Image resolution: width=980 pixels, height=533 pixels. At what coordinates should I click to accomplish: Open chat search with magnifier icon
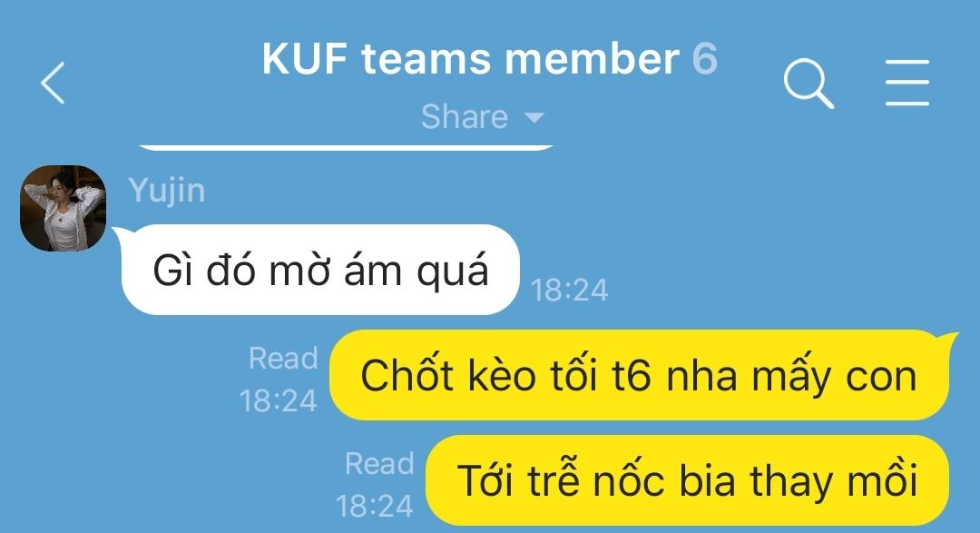(808, 84)
